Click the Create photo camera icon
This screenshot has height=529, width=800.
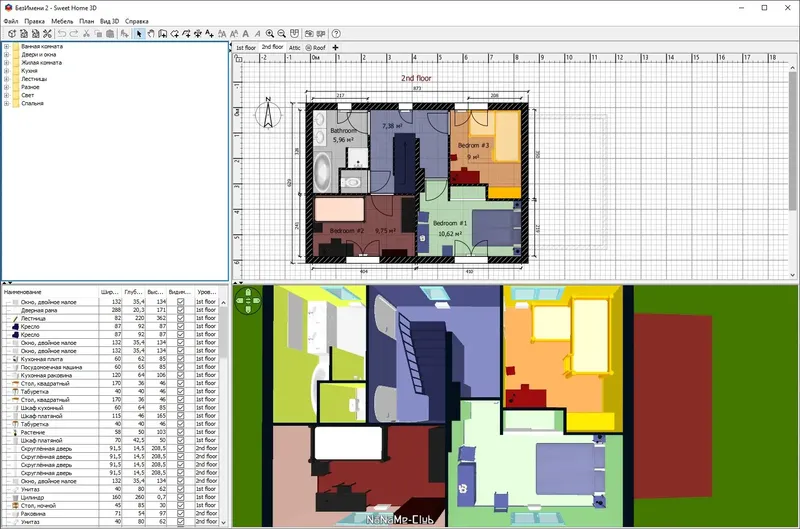point(309,34)
